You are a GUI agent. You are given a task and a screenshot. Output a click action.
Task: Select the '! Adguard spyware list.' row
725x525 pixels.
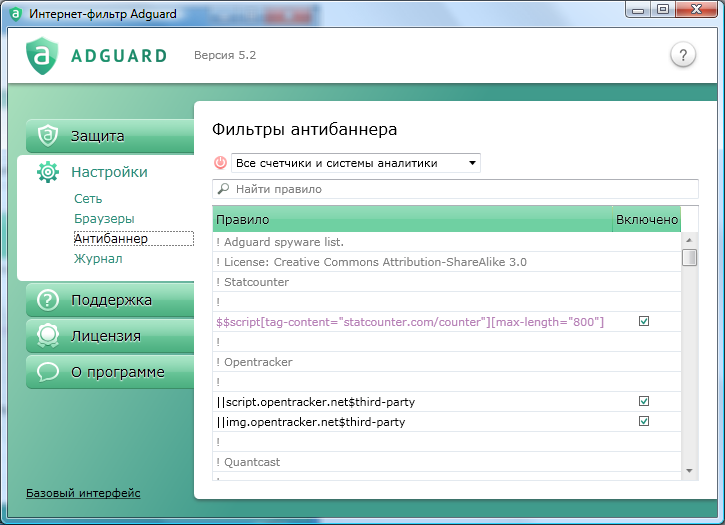click(x=447, y=242)
